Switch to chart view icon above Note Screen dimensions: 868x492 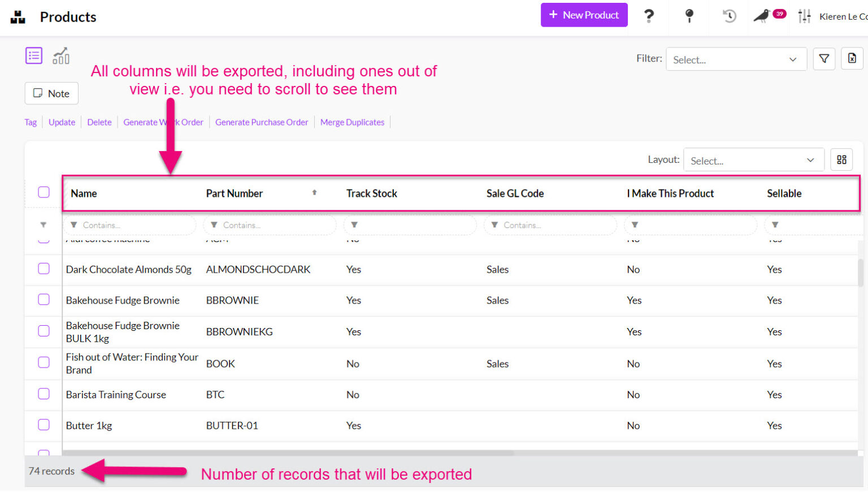[x=61, y=55]
